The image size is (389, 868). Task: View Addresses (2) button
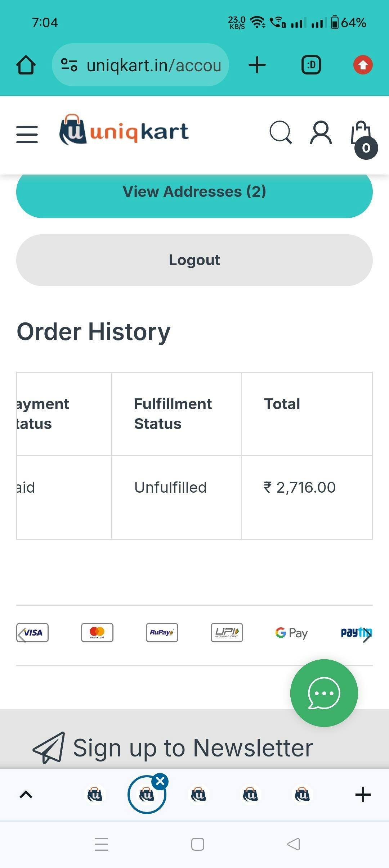pyautogui.click(x=194, y=192)
